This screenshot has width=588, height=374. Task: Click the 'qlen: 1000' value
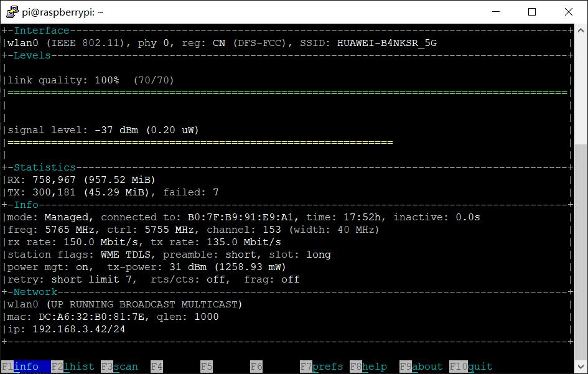click(187, 317)
